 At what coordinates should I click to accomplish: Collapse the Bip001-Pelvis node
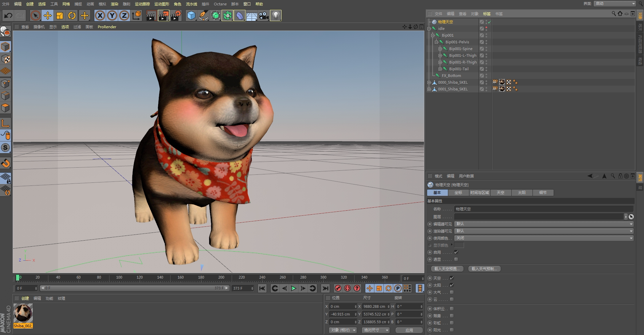[x=436, y=42]
